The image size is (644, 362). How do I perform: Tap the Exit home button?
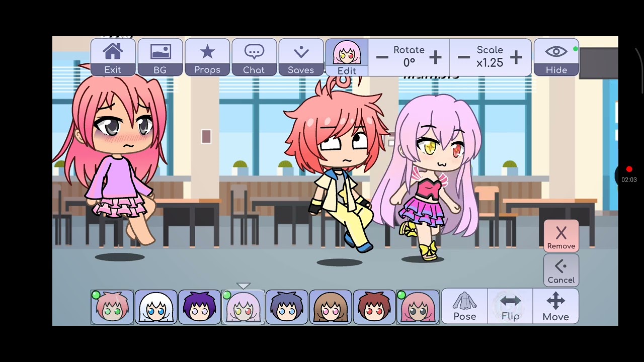point(113,57)
